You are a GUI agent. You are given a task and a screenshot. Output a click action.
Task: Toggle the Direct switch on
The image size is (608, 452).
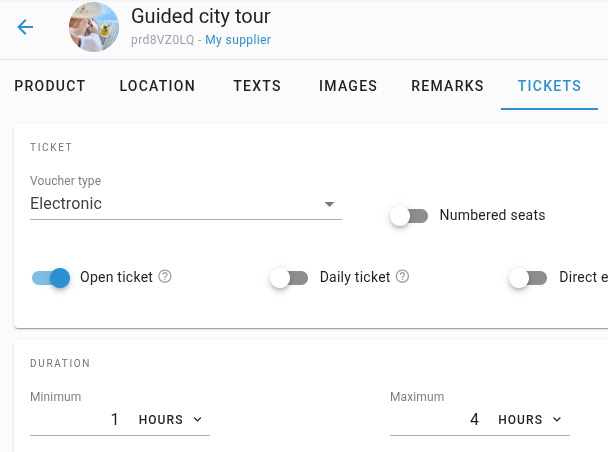[x=528, y=278]
